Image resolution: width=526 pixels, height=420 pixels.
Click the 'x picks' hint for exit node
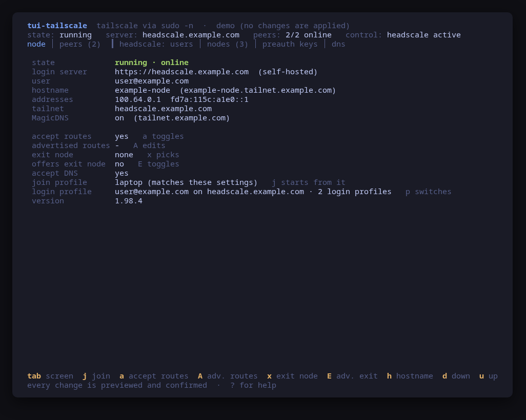click(163, 155)
